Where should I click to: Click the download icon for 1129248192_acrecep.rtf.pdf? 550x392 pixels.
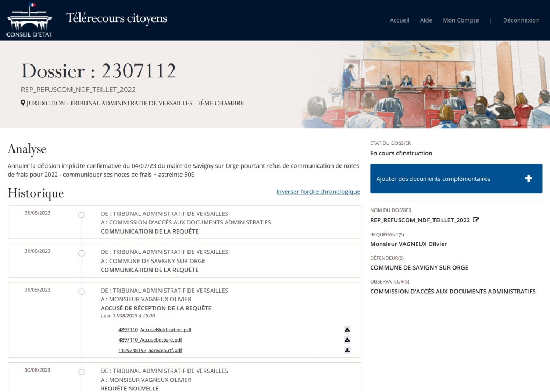(348, 350)
